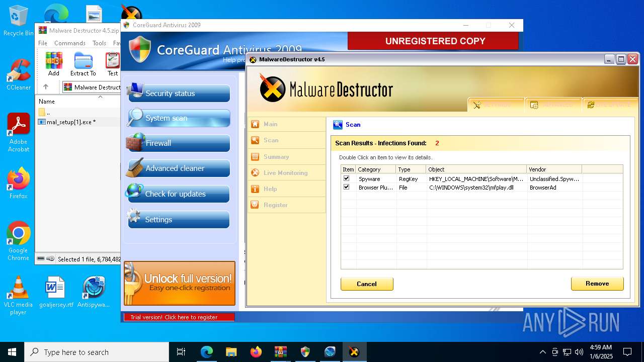Open the tools-icon tab in MalwareDestructor header
Image resolution: width=644 pixels, height=362 pixels.
point(496,105)
